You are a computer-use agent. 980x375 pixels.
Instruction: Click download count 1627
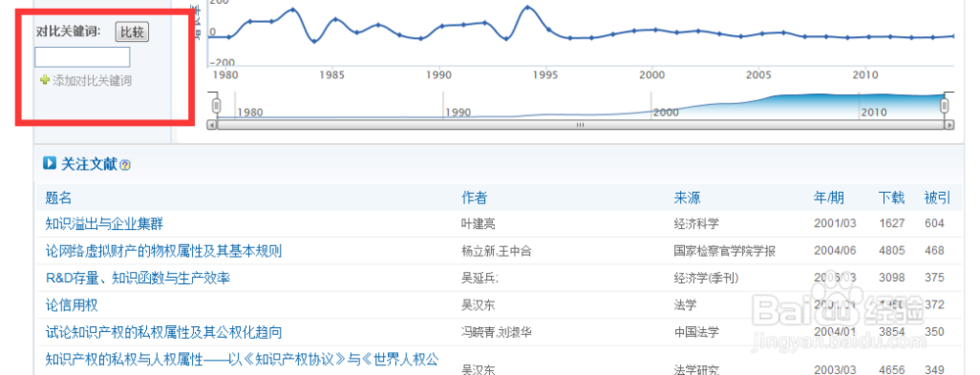coord(891,224)
